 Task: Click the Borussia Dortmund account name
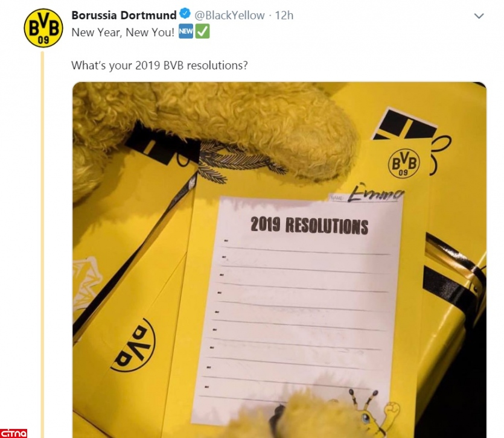(x=124, y=15)
